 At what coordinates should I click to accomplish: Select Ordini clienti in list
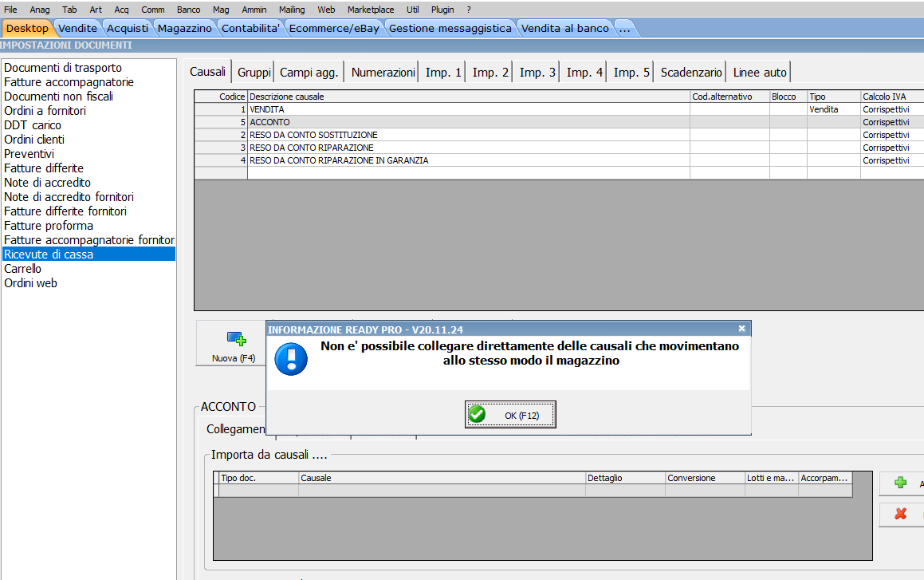88,139
